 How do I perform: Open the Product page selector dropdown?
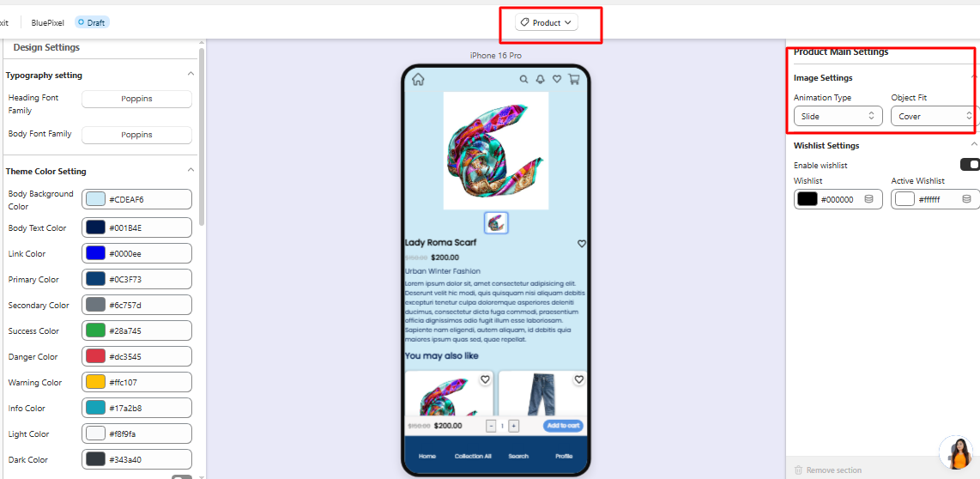547,22
